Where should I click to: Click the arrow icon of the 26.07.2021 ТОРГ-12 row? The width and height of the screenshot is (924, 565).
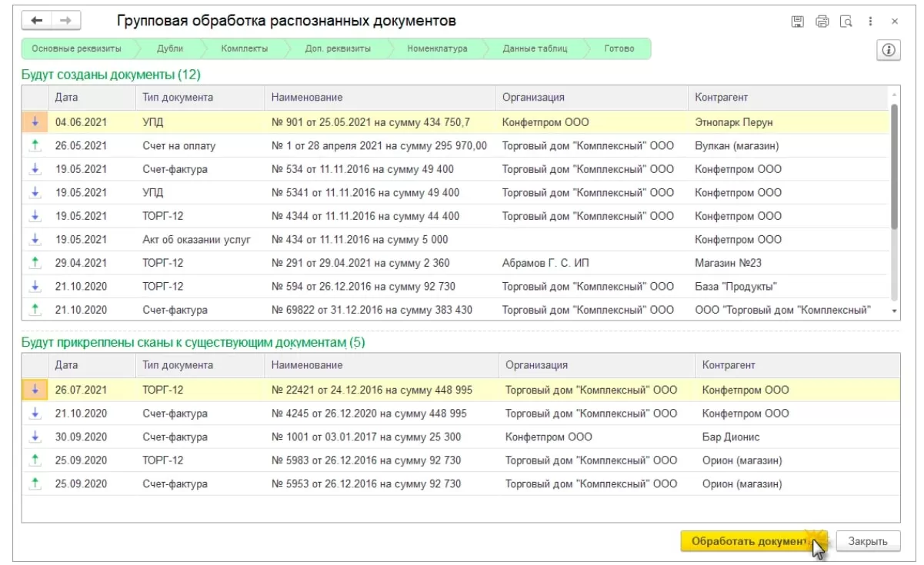tap(35, 390)
